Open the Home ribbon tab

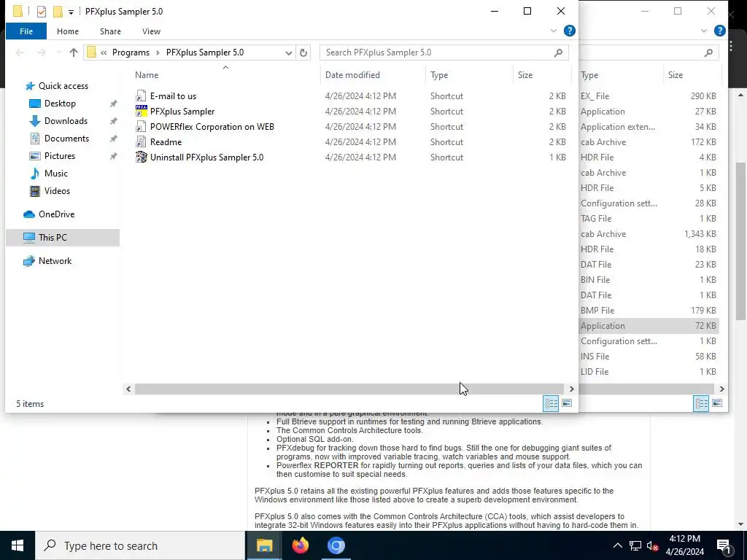point(68,31)
